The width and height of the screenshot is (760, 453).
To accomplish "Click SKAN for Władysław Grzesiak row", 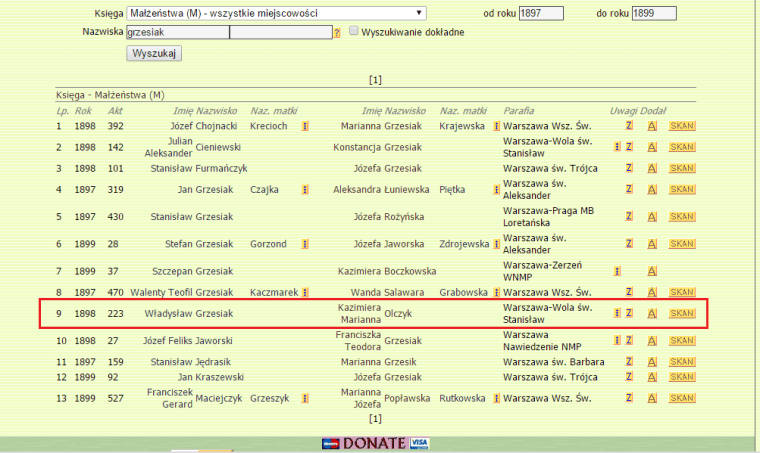I will click(x=681, y=313).
